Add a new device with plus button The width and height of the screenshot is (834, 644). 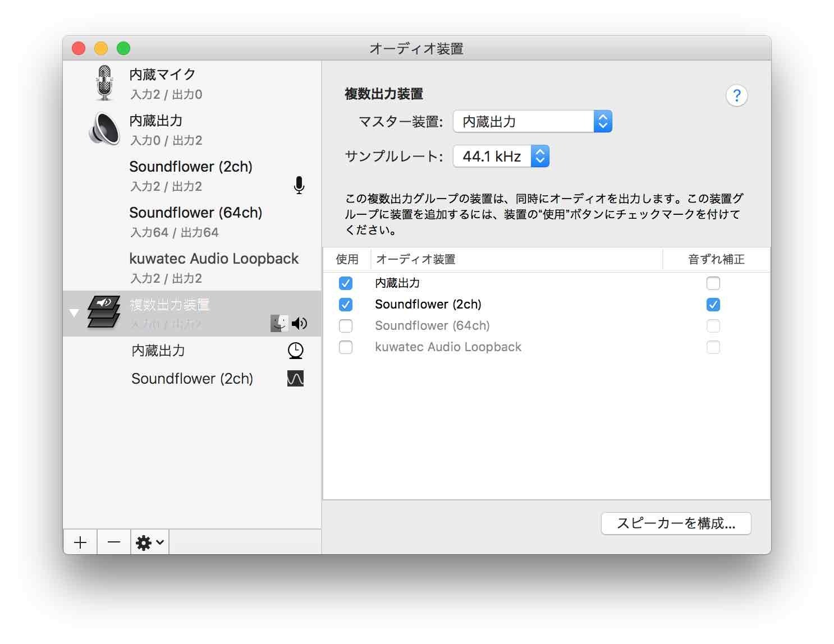click(80, 542)
